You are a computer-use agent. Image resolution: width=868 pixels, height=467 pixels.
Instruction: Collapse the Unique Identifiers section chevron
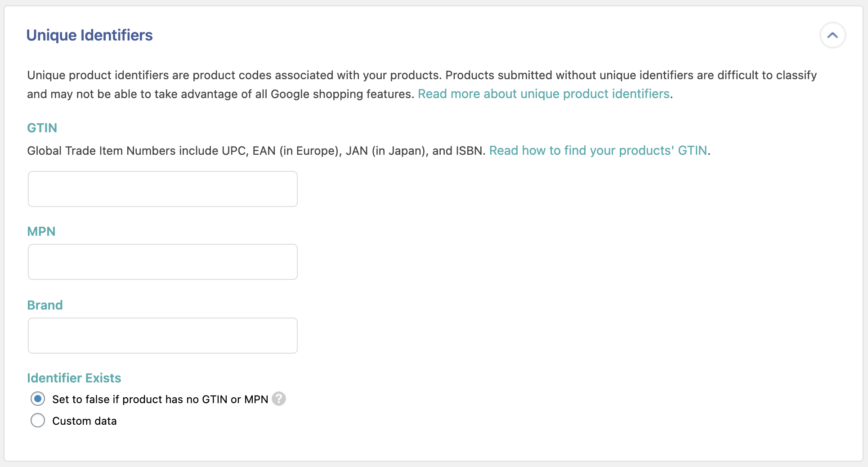[832, 35]
